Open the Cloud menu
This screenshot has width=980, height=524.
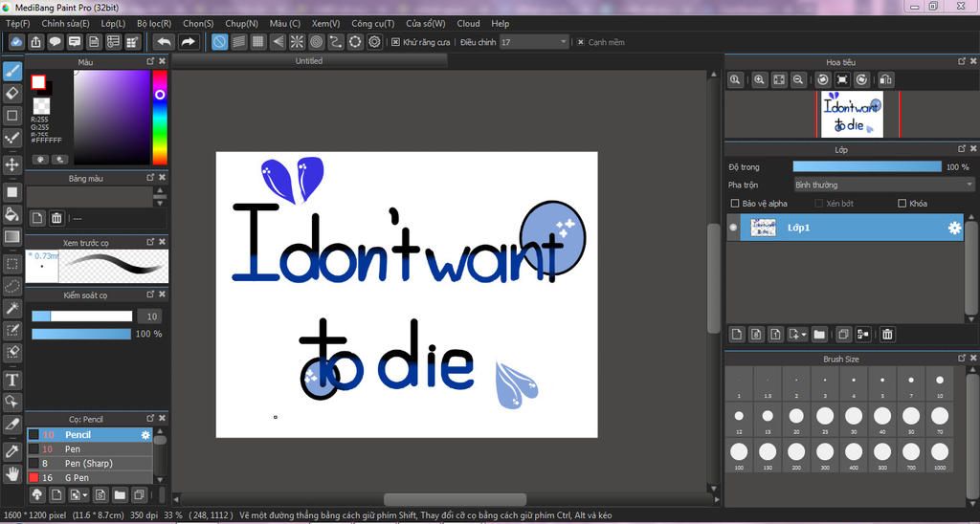click(x=468, y=24)
